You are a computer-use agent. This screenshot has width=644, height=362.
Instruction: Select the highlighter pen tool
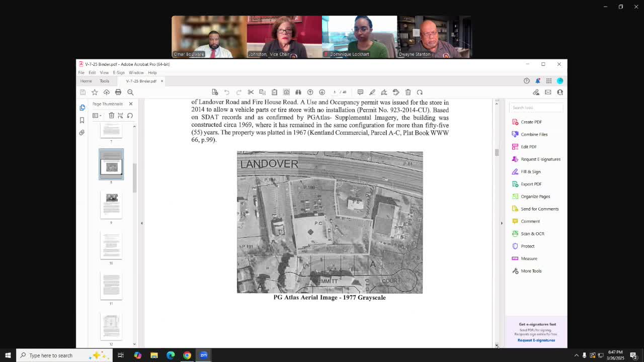point(372,92)
